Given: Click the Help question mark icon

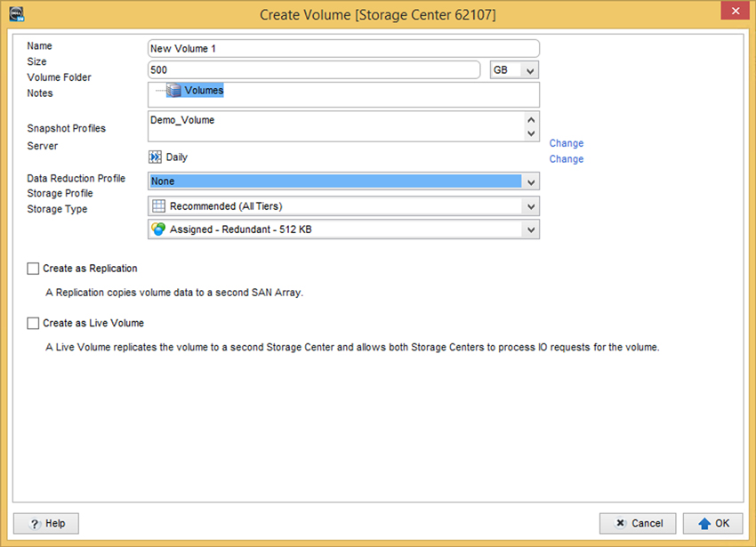Looking at the screenshot, I should [x=35, y=524].
